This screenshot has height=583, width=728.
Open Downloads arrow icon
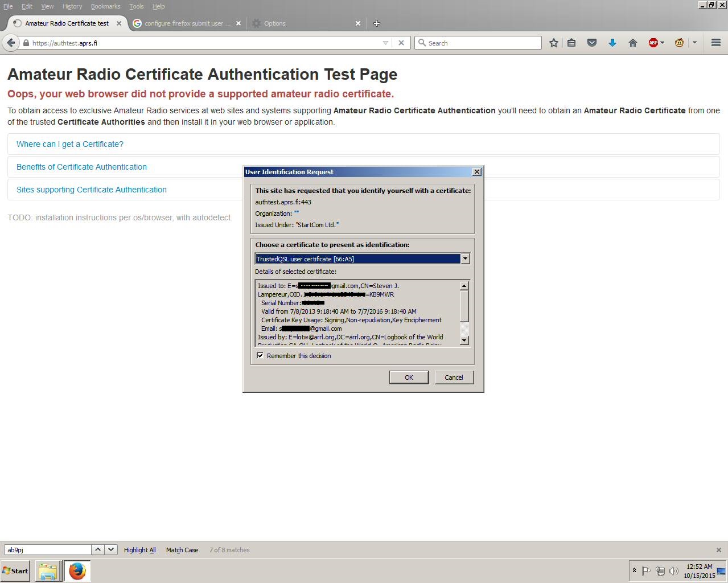(x=612, y=43)
